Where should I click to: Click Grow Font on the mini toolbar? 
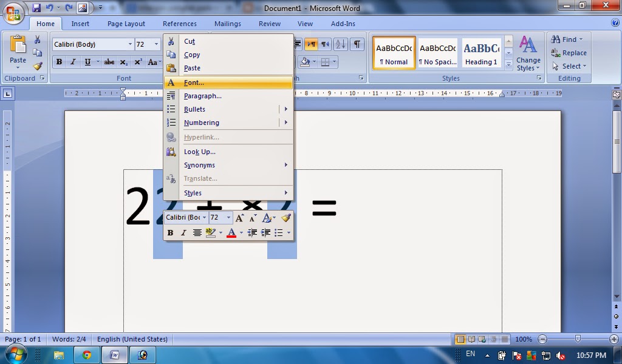239,217
